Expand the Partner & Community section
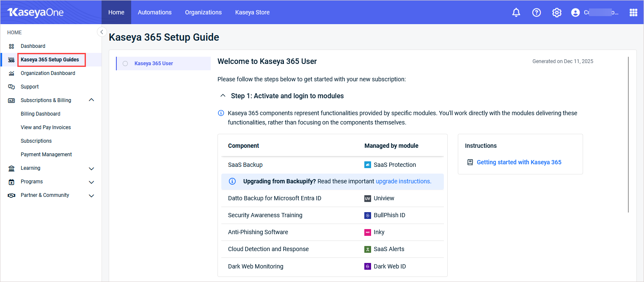 91,196
